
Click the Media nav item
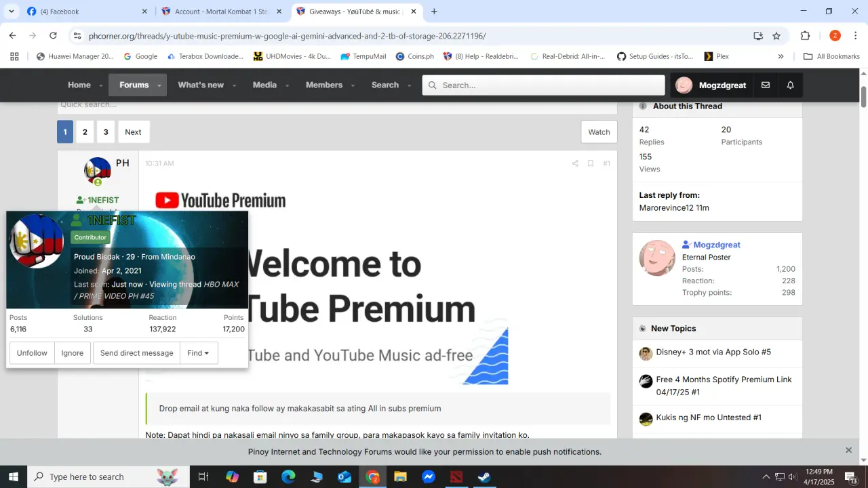coord(264,85)
